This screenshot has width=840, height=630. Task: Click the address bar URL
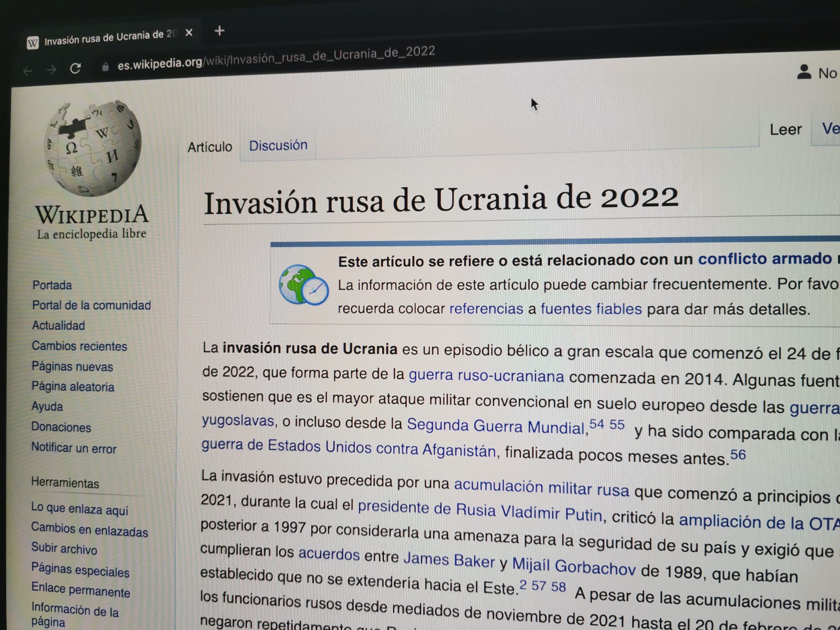(276, 58)
